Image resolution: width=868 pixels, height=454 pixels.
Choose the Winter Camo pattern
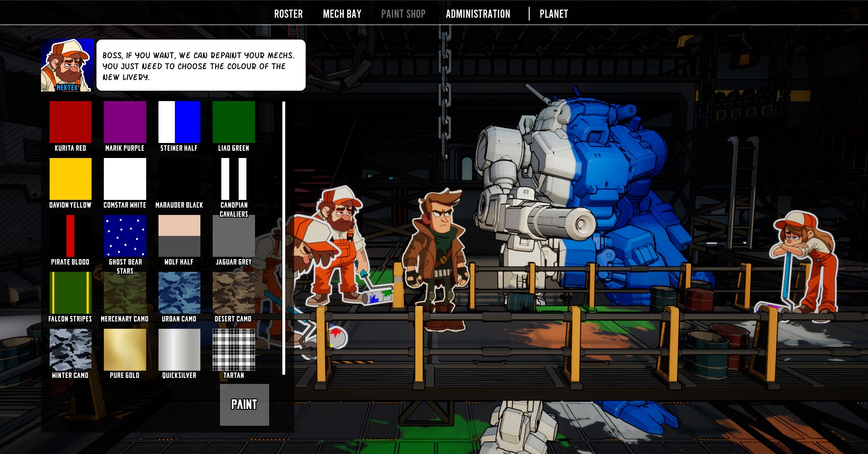pos(71,349)
